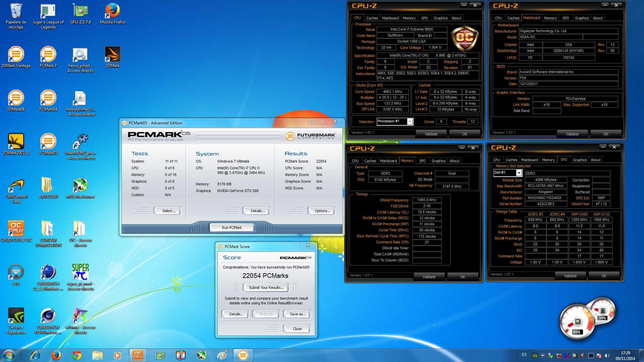Open SPD tab in bottom-left CPU-Z window
The height and width of the screenshot is (362, 644).
tap(422, 161)
